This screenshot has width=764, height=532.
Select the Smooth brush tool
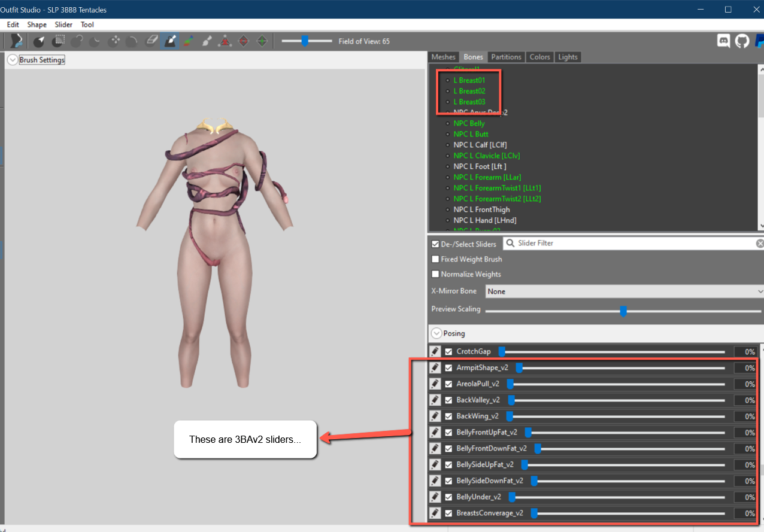(132, 41)
